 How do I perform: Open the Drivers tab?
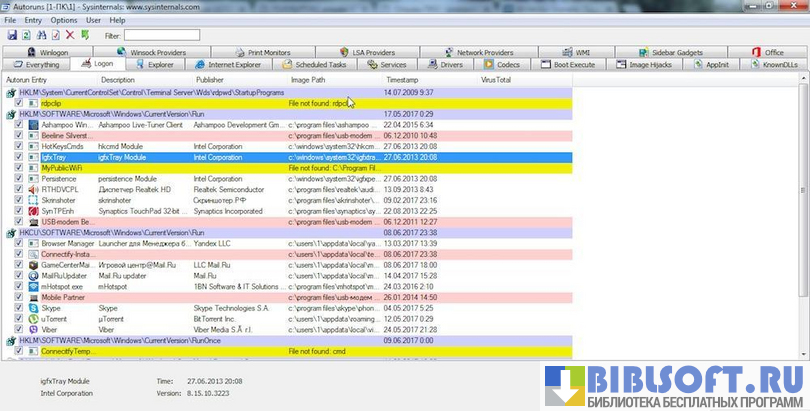[445, 64]
